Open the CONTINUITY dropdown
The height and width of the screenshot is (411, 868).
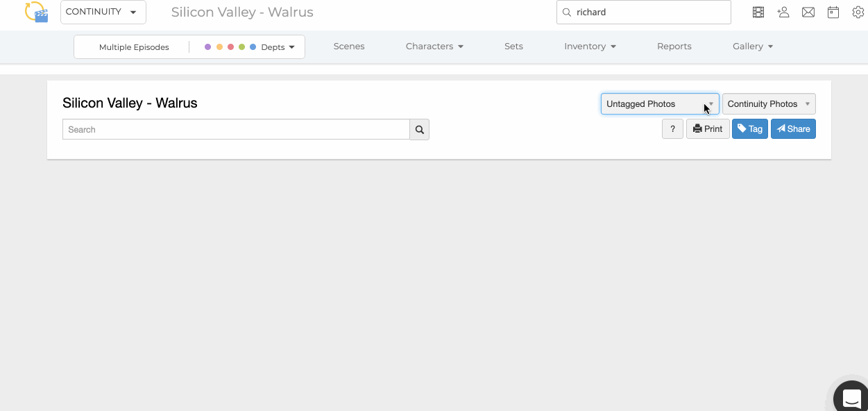coord(103,12)
